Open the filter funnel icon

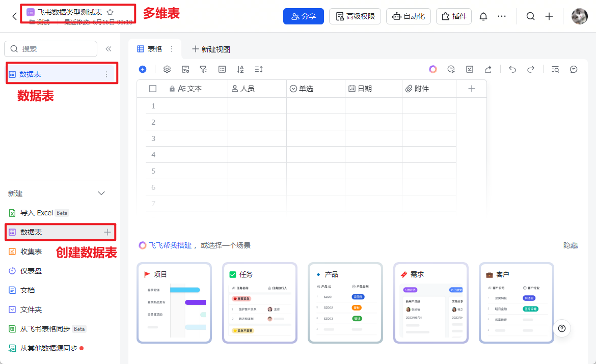(203, 69)
